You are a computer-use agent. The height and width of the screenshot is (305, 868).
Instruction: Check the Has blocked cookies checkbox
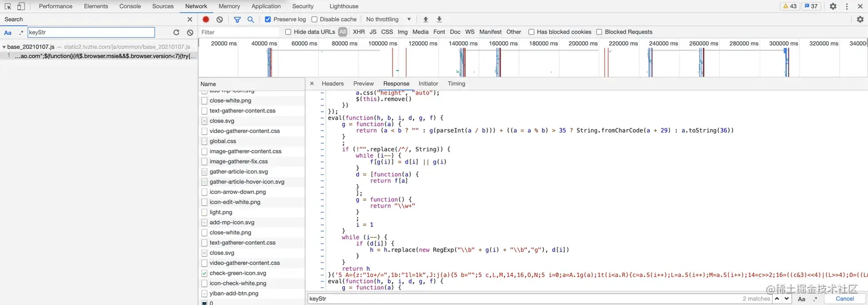click(x=532, y=32)
